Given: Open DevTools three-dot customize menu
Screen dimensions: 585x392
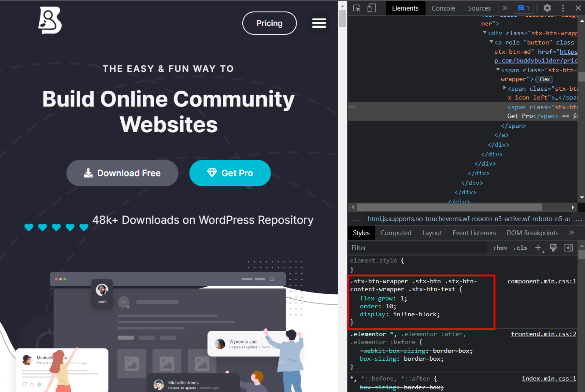Looking at the screenshot, I should point(563,8).
